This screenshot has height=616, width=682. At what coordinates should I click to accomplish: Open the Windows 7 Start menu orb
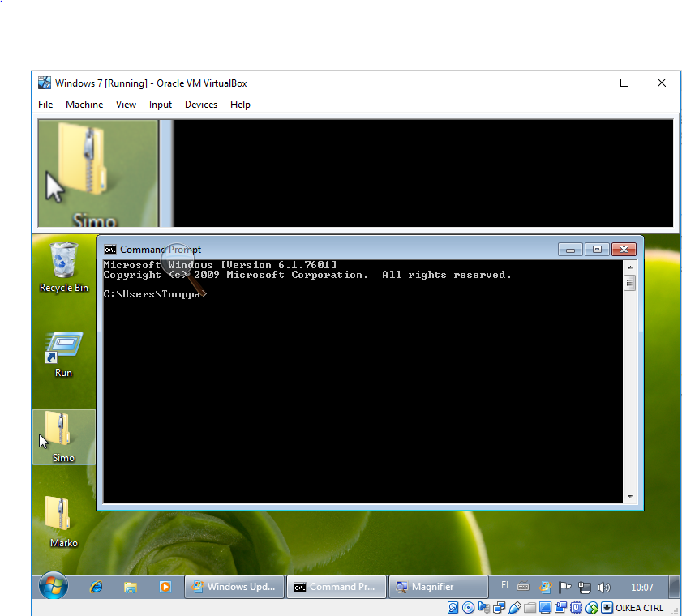[x=53, y=585]
